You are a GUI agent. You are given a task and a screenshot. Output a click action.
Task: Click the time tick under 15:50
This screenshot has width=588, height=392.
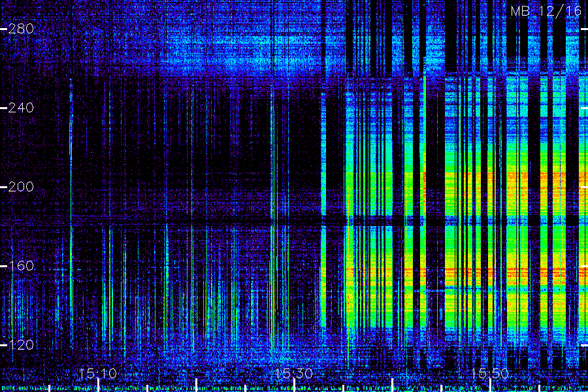(491, 385)
